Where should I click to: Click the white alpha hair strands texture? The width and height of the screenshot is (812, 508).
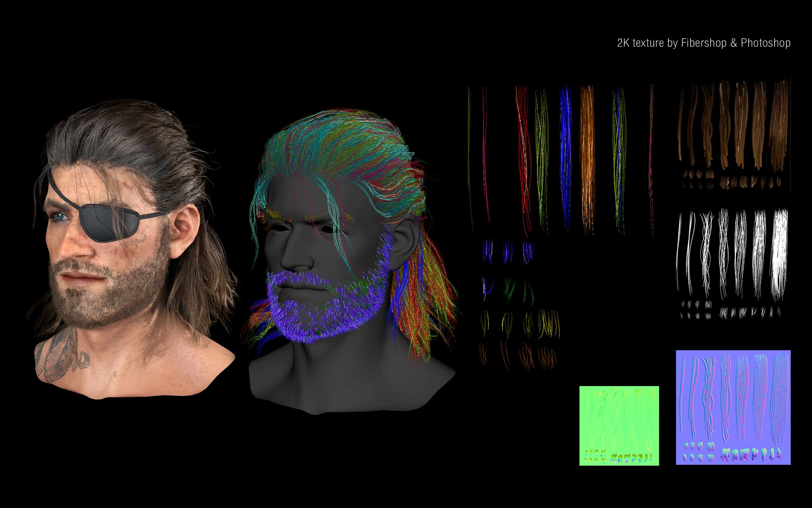tap(732, 264)
